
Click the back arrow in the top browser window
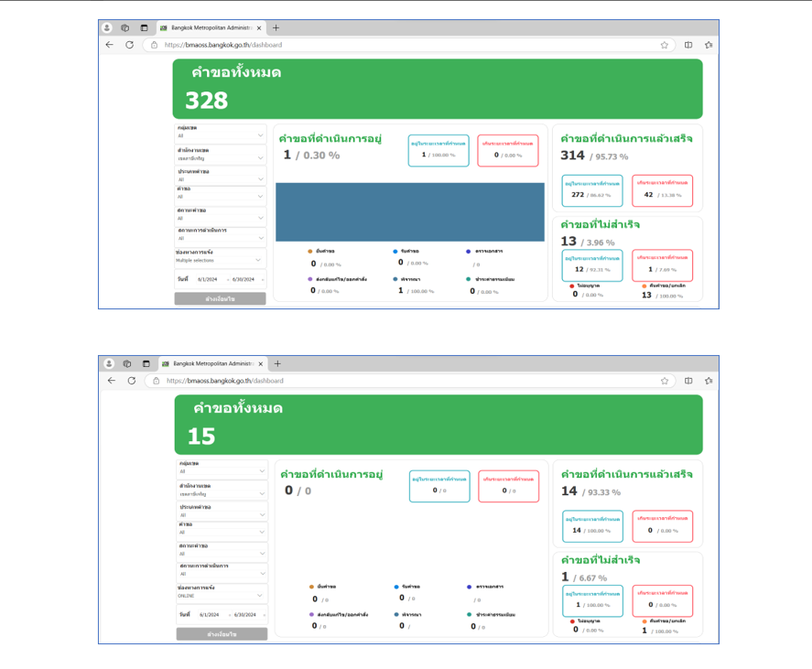tap(110, 45)
